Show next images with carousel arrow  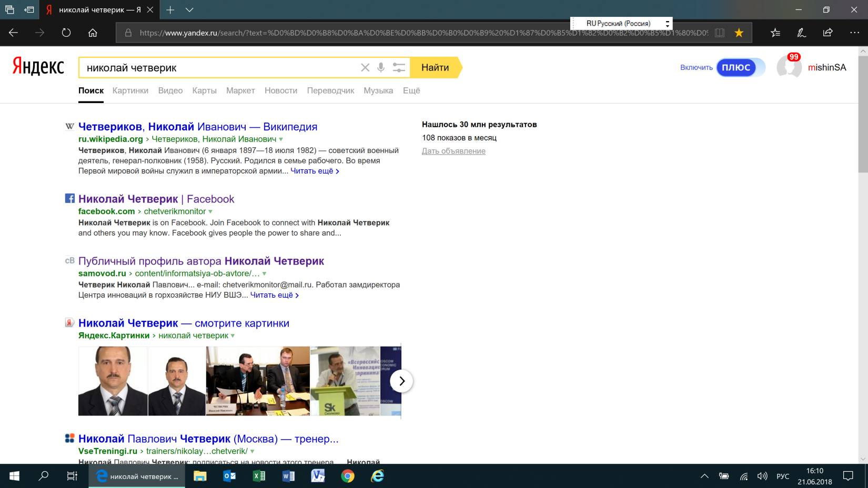click(x=401, y=381)
